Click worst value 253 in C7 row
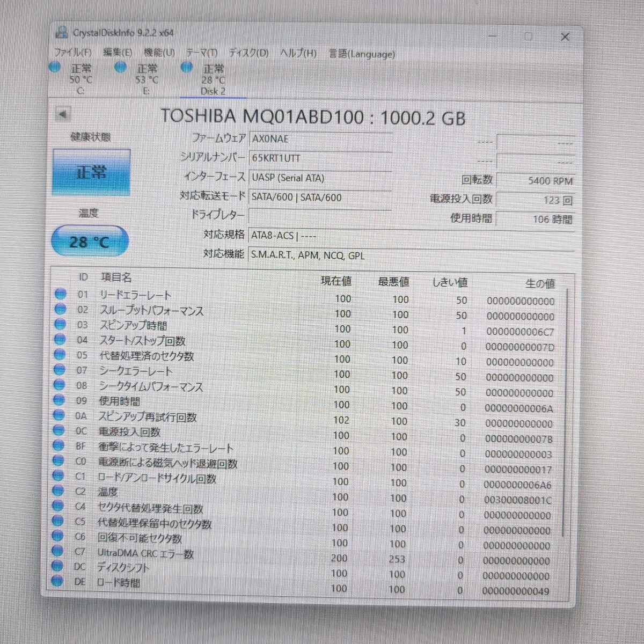Viewport: 644px width, 644px height. (x=397, y=559)
